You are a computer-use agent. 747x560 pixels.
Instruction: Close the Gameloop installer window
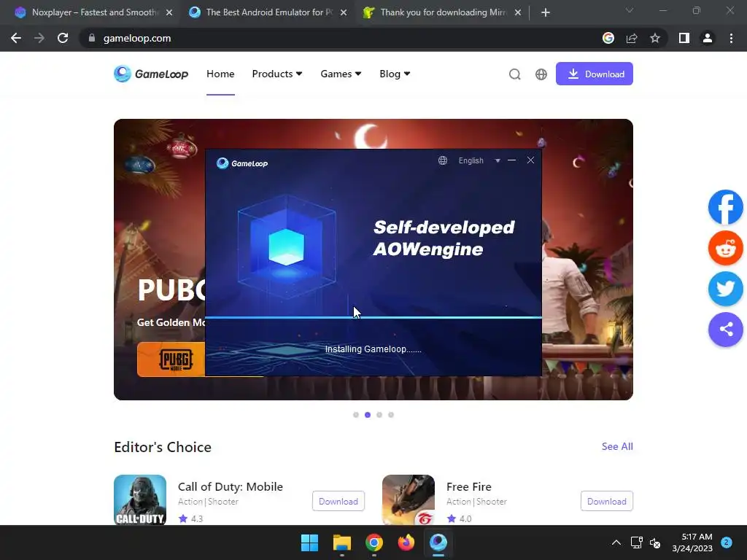[x=531, y=160]
